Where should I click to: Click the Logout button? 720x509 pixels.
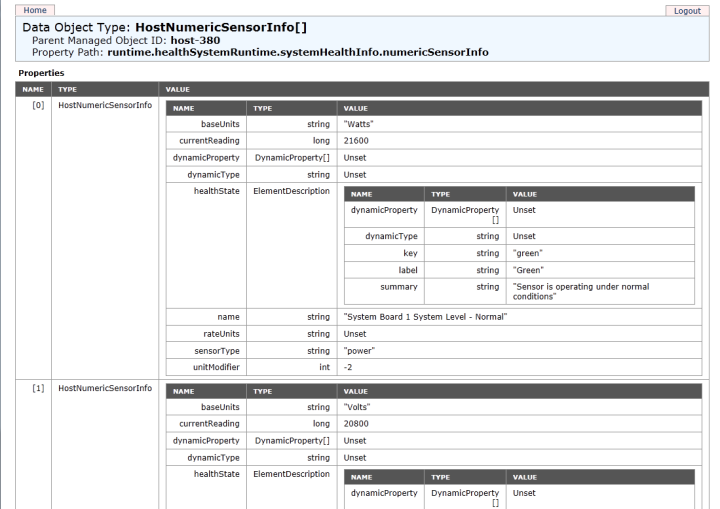tap(687, 11)
